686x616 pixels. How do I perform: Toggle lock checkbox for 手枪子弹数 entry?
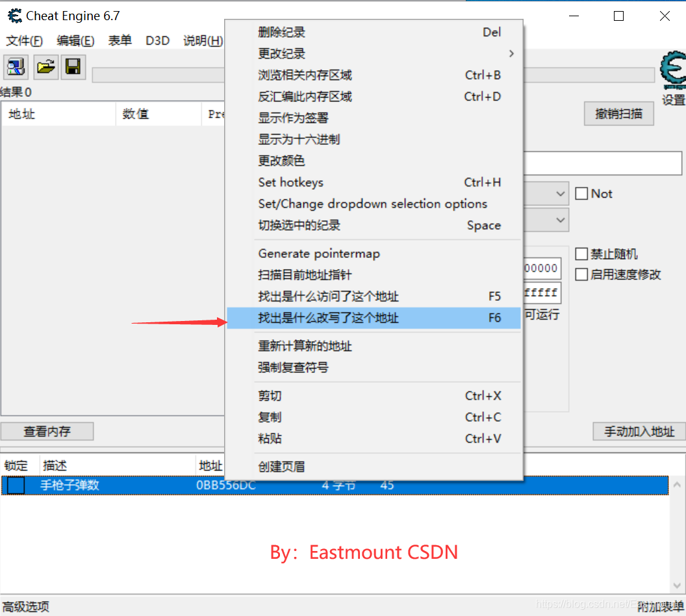pyautogui.click(x=16, y=485)
